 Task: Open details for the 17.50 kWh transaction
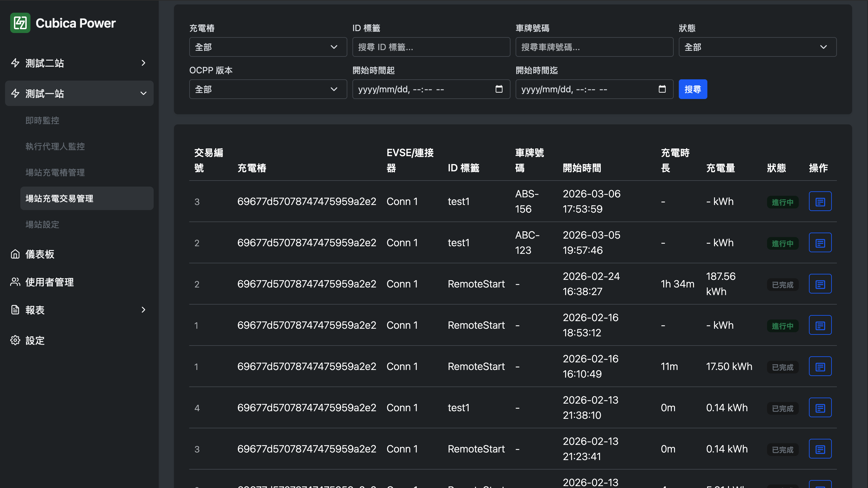click(820, 366)
